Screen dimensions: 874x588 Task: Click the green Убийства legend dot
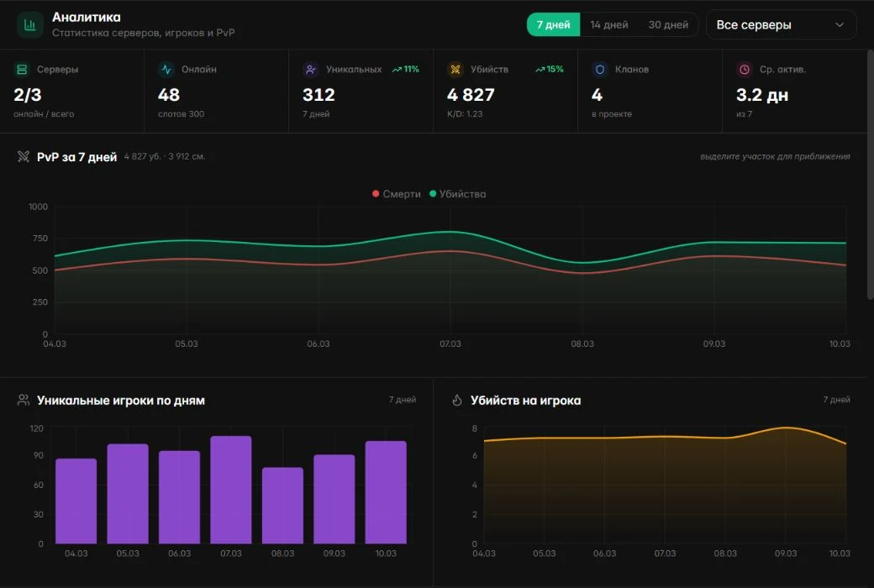[x=433, y=193]
